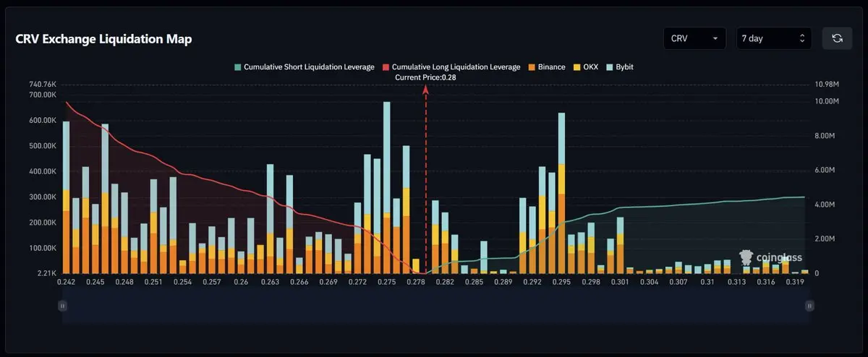
Task: Click the tallest bar near 0.275
Action: point(387,187)
